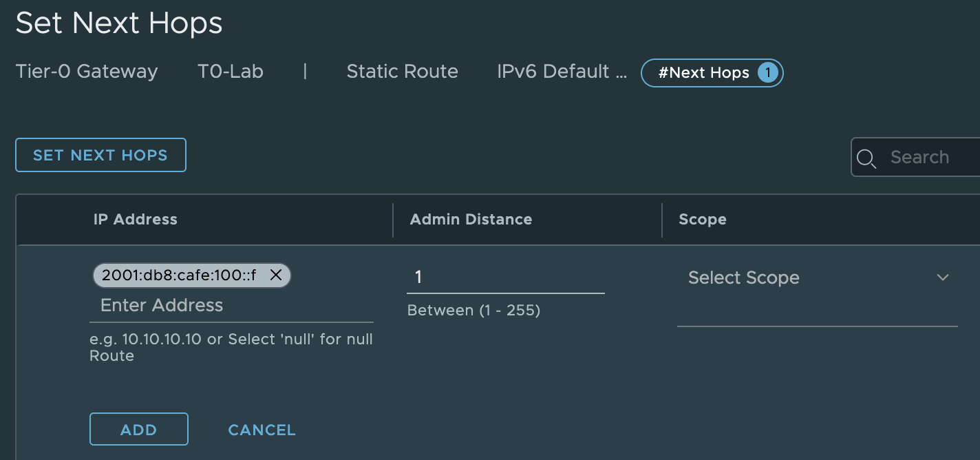Click the truncated IPv6 Default route name
This screenshot has width=980, height=460.
click(x=562, y=72)
